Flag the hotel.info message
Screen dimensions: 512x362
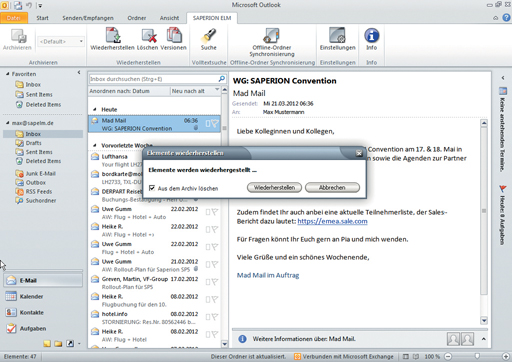214,317
